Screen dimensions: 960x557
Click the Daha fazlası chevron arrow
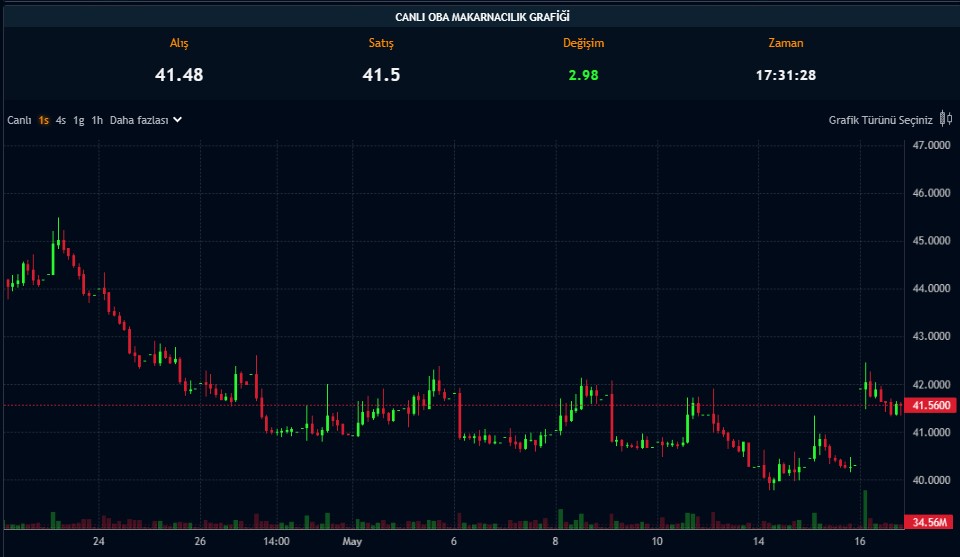pos(178,120)
